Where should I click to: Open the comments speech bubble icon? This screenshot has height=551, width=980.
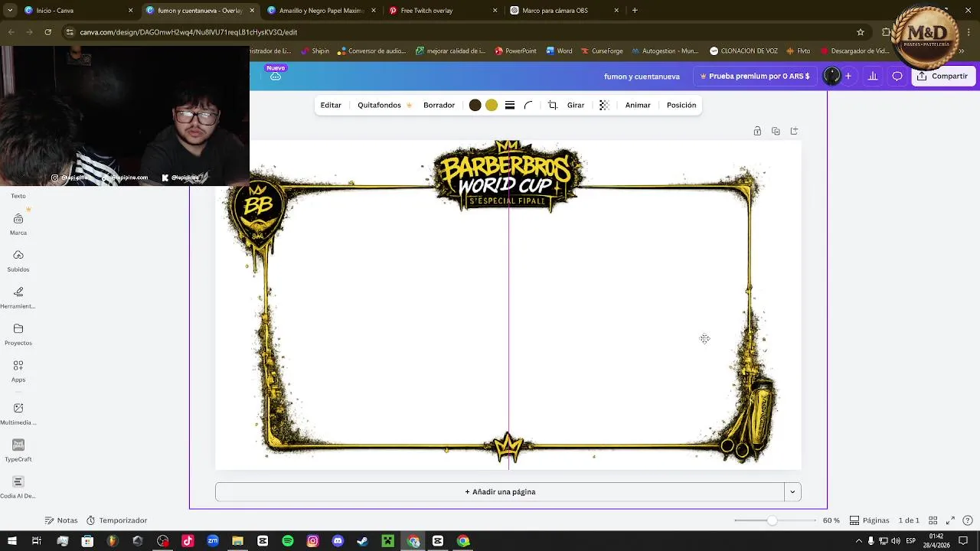coord(897,76)
